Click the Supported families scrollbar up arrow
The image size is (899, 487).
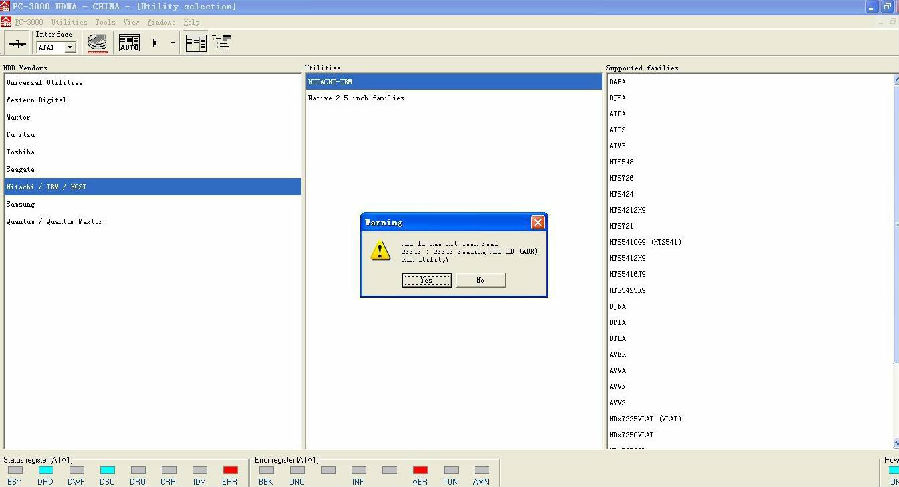tap(896, 80)
